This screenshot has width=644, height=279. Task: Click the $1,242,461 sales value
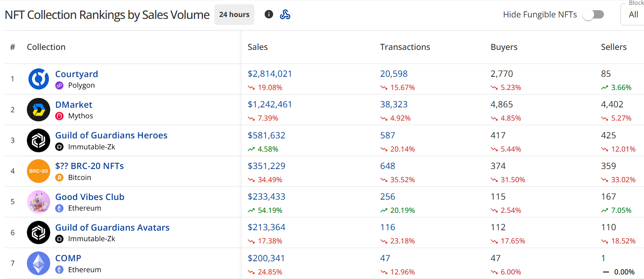pyautogui.click(x=270, y=104)
